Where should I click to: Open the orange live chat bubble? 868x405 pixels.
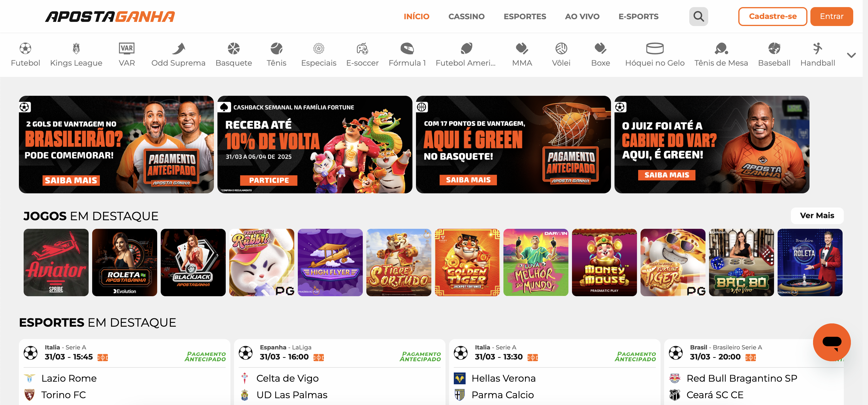tap(832, 342)
